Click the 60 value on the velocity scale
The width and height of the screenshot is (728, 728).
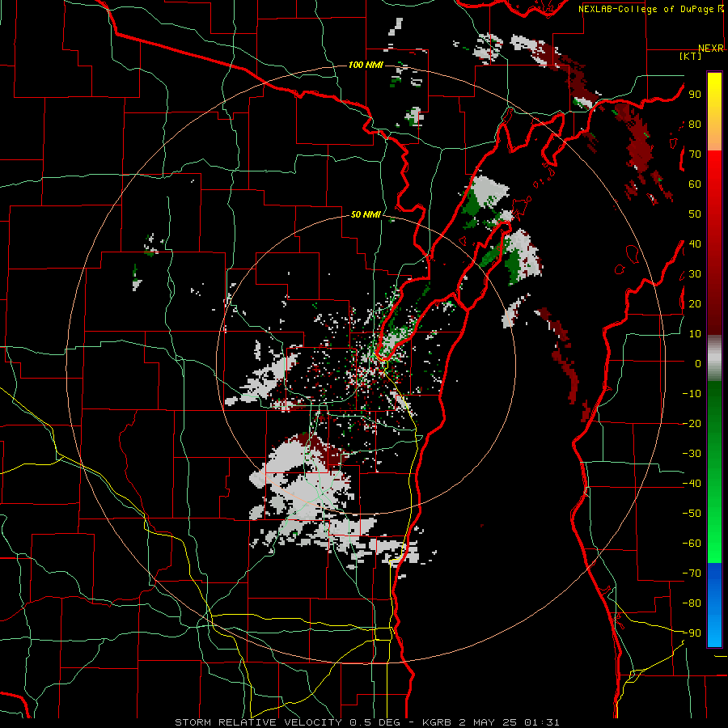point(695,184)
